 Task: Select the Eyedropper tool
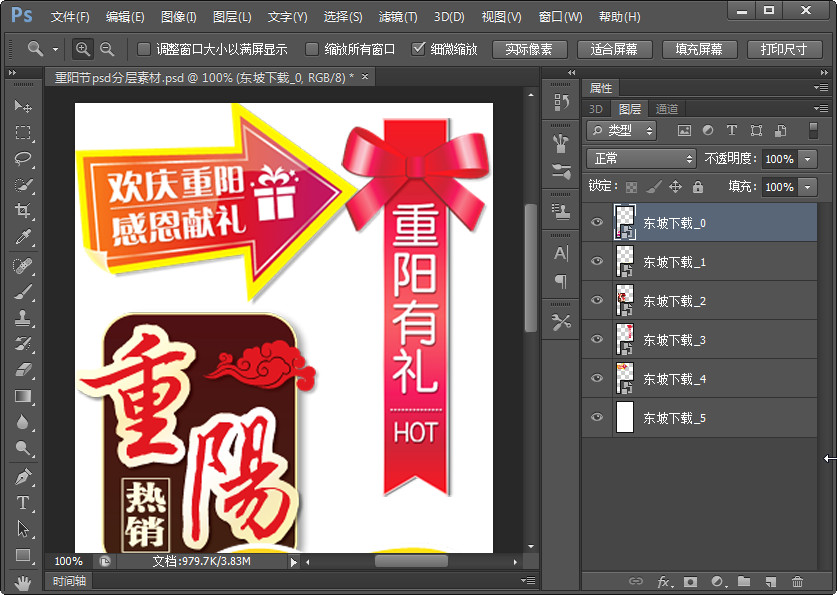(x=23, y=236)
